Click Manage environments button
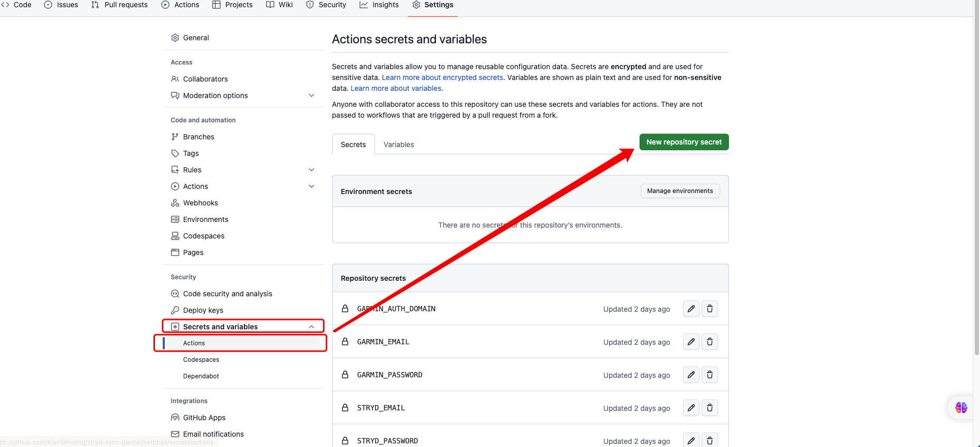 point(680,191)
